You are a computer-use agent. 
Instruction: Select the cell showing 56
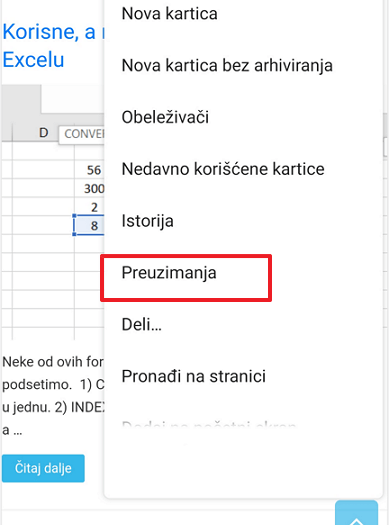[x=89, y=170]
